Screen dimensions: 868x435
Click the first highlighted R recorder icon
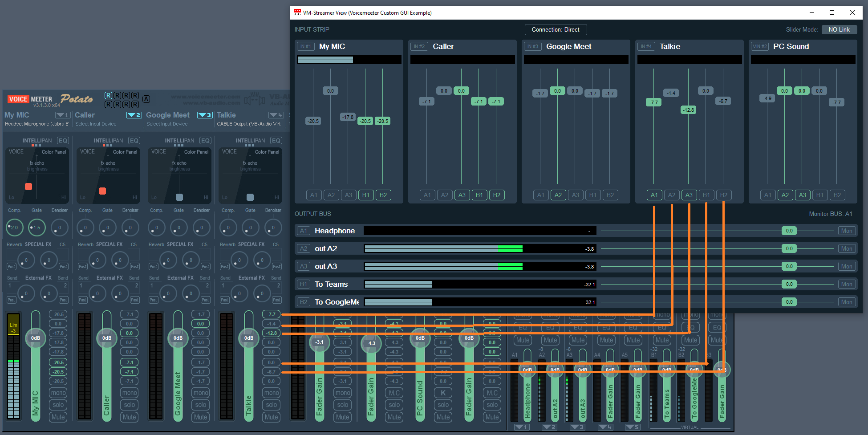coord(108,95)
